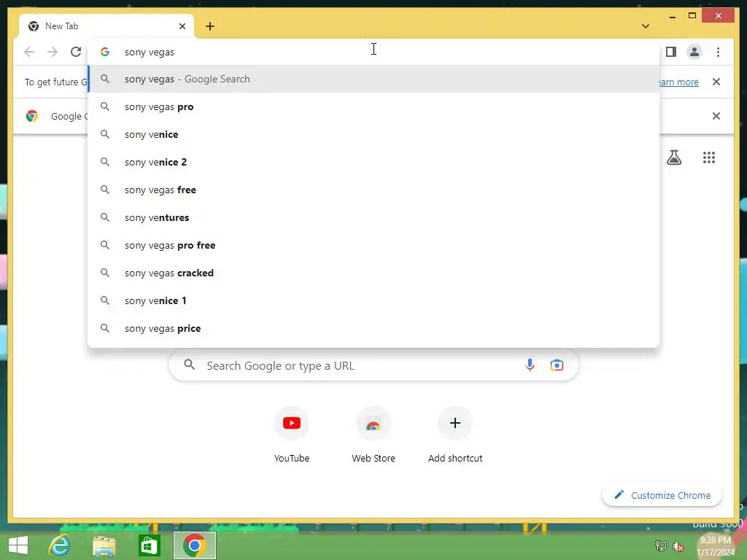This screenshot has height=560, width=747.
Task: Click Customize Chrome button
Action: click(x=662, y=495)
